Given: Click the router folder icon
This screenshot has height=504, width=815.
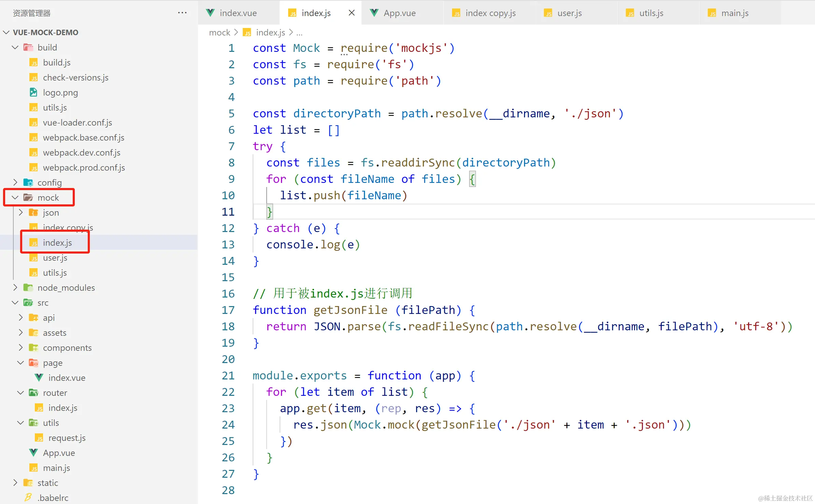Looking at the screenshot, I should [x=33, y=393].
